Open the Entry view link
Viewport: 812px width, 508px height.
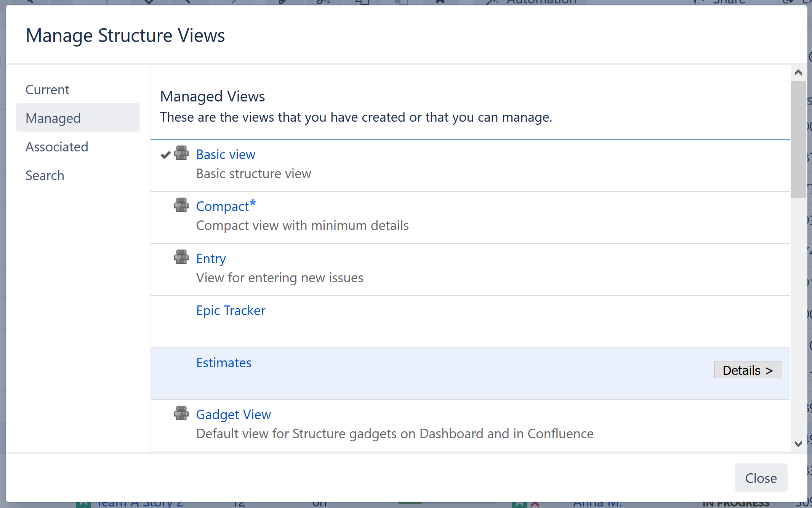click(211, 258)
